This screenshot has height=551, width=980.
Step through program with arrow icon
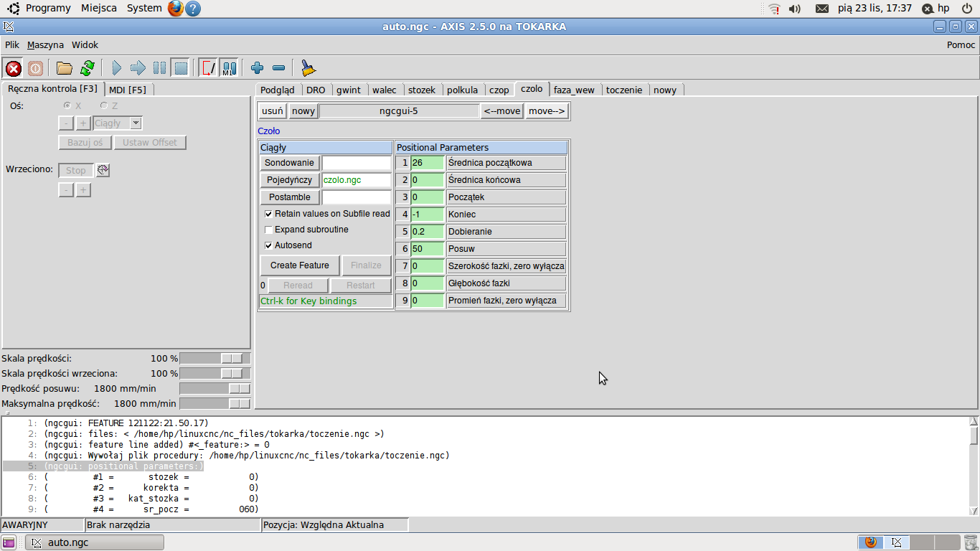pyautogui.click(x=138, y=68)
